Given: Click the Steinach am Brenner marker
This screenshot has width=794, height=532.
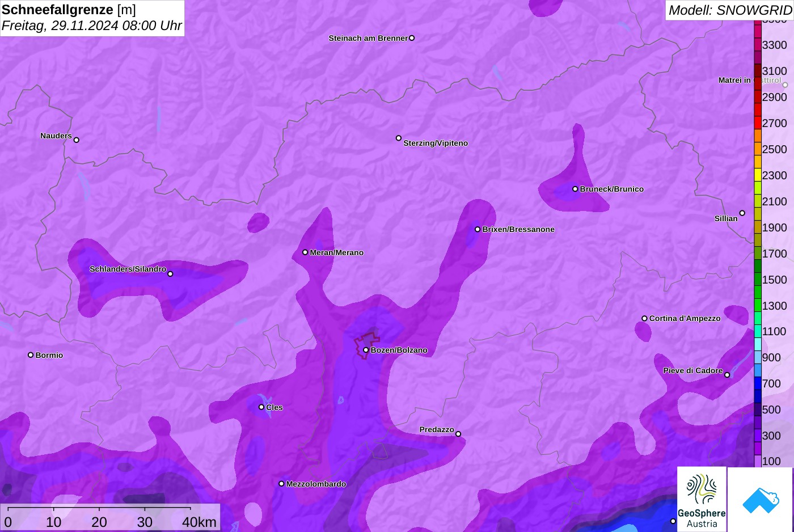Looking at the screenshot, I should tap(412, 38).
